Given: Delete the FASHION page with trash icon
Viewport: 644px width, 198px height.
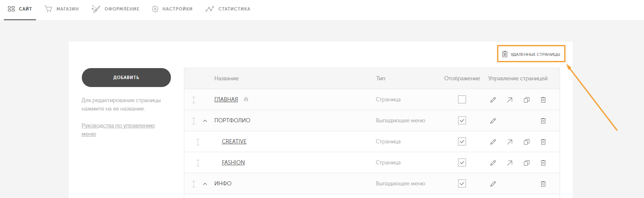Looking at the screenshot, I should point(543,163).
